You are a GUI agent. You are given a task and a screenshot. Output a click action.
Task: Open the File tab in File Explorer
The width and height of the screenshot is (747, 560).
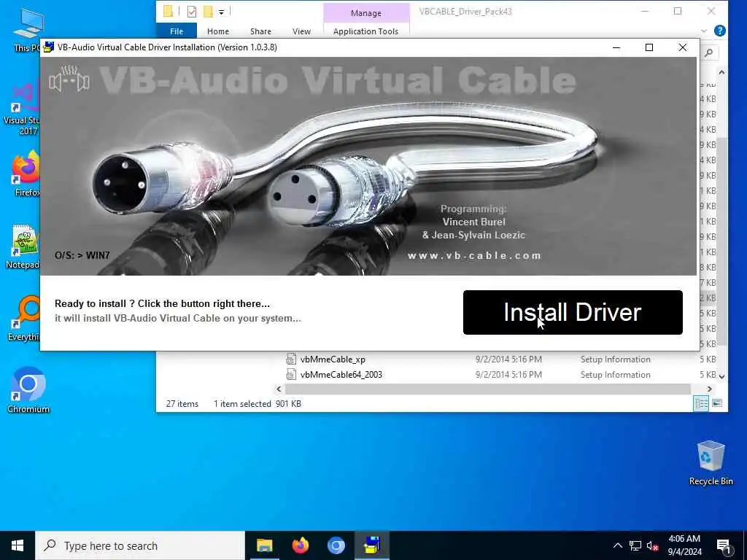[x=177, y=31]
